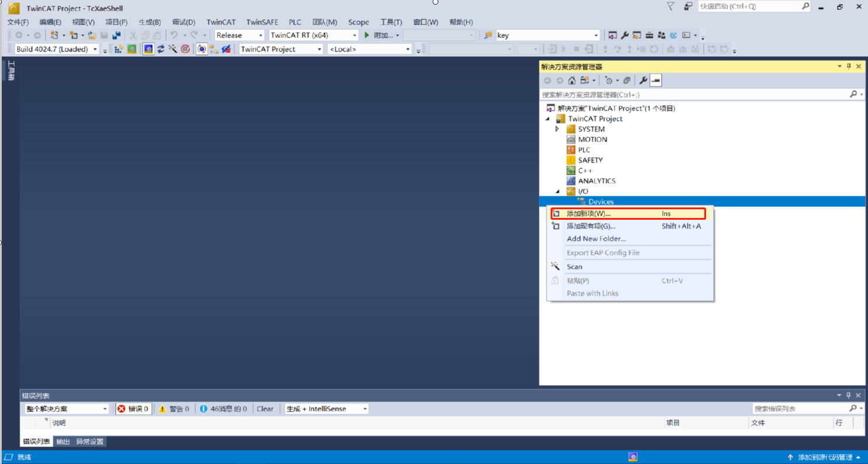Expand the SYSTEM tree node

point(557,129)
